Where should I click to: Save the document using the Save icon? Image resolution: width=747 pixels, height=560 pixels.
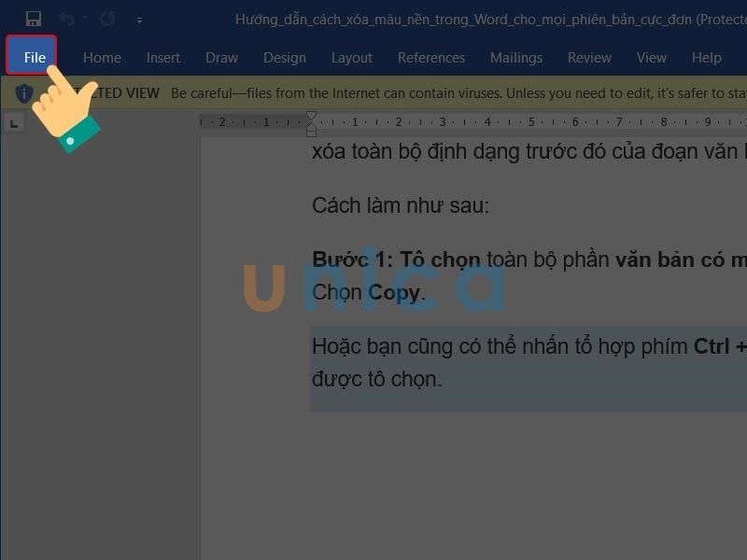point(34,18)
